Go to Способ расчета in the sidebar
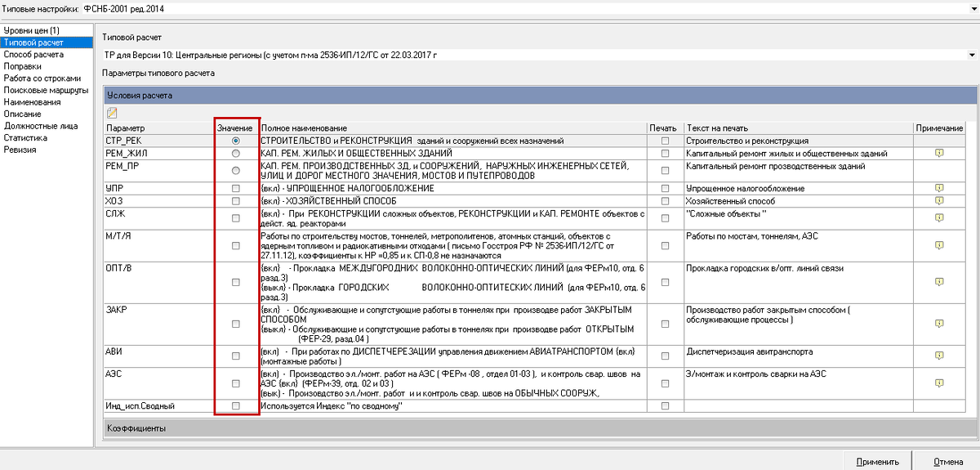This screenshot has width=980, height=470. click(x=33, y=54)
